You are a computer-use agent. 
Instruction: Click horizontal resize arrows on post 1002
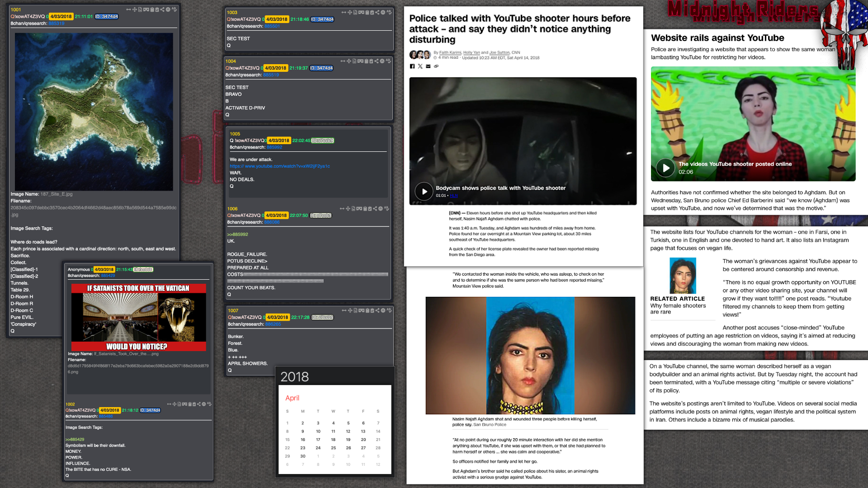pyautogui.click(x=169, y=404)
